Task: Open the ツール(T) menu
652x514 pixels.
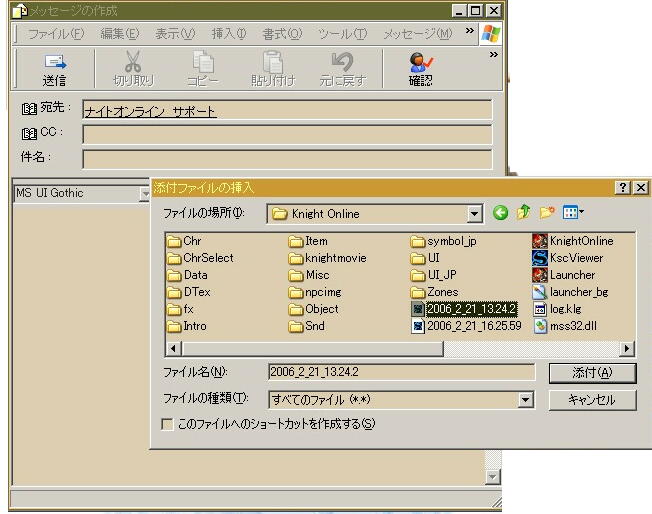Action: 343,34
